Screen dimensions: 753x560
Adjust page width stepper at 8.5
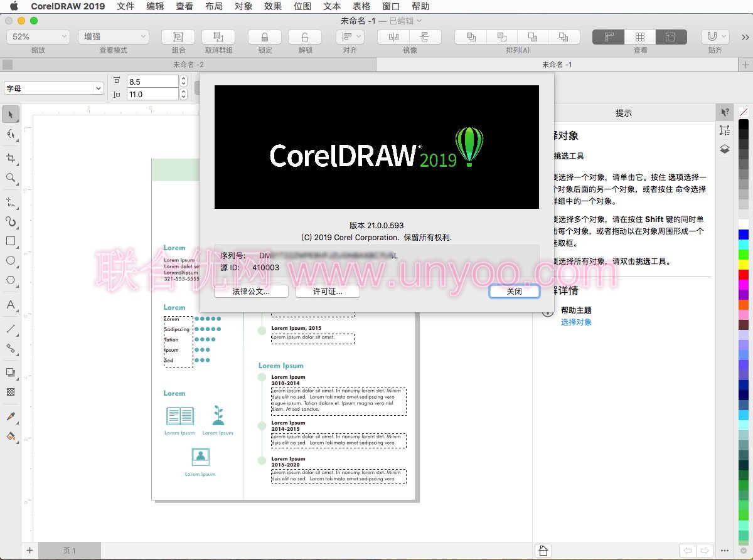coord(183,82)
